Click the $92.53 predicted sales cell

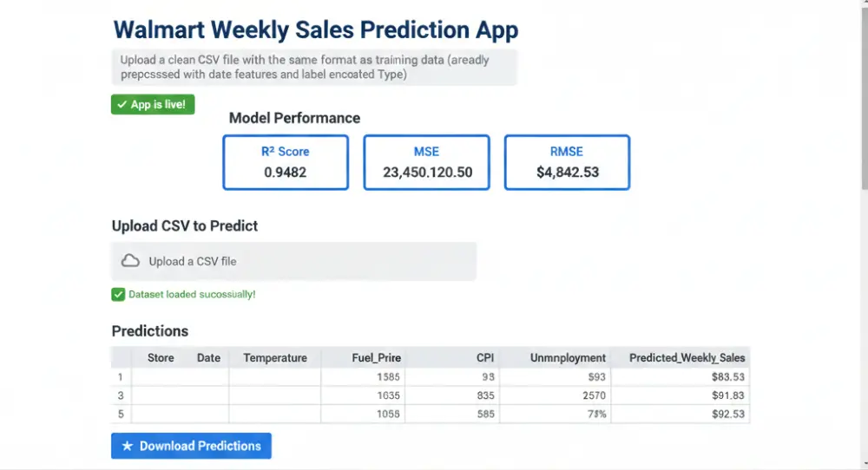(x=728, y=414)
